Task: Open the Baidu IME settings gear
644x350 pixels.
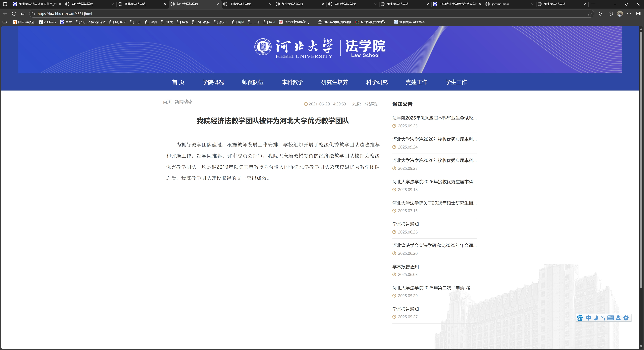Action: pos(626,318)
